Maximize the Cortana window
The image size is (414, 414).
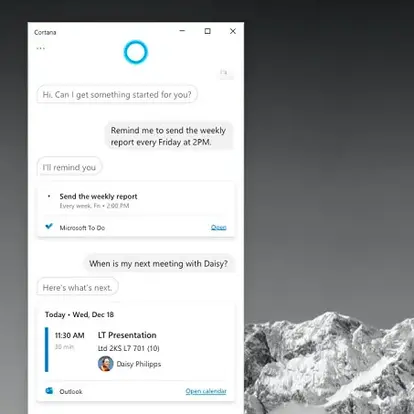(207, 31)
